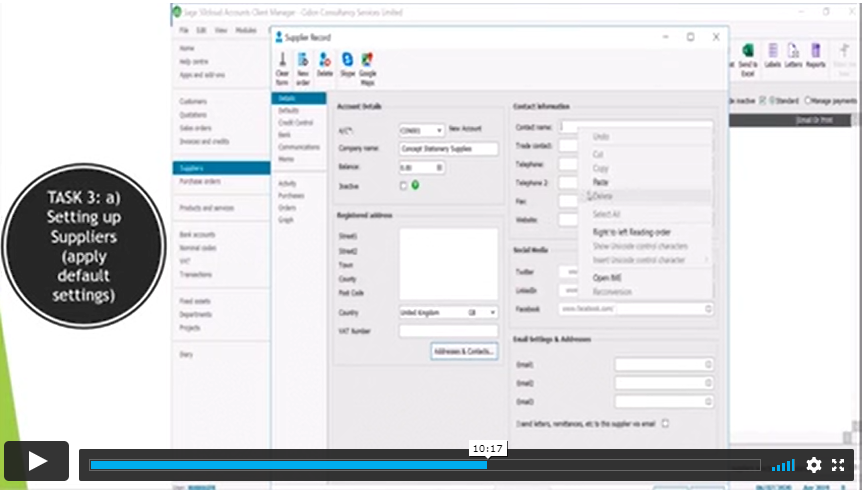Open the Purchases section

point(291,195)
